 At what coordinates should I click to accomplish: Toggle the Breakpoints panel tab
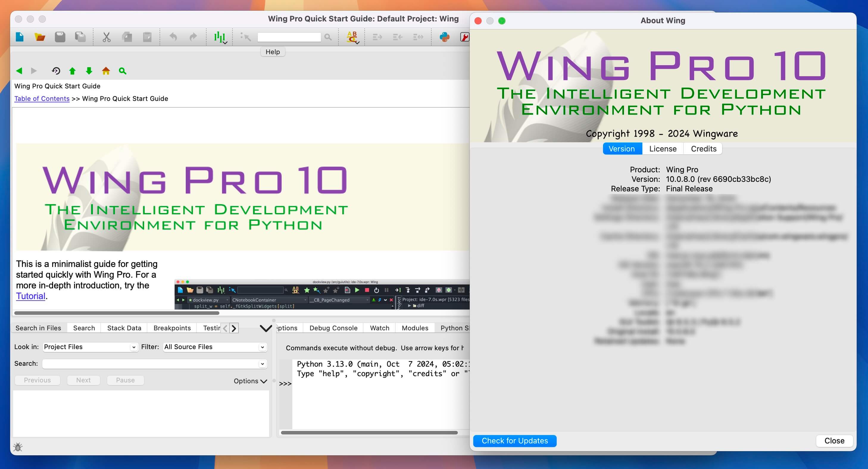click(x=172, y=327)
